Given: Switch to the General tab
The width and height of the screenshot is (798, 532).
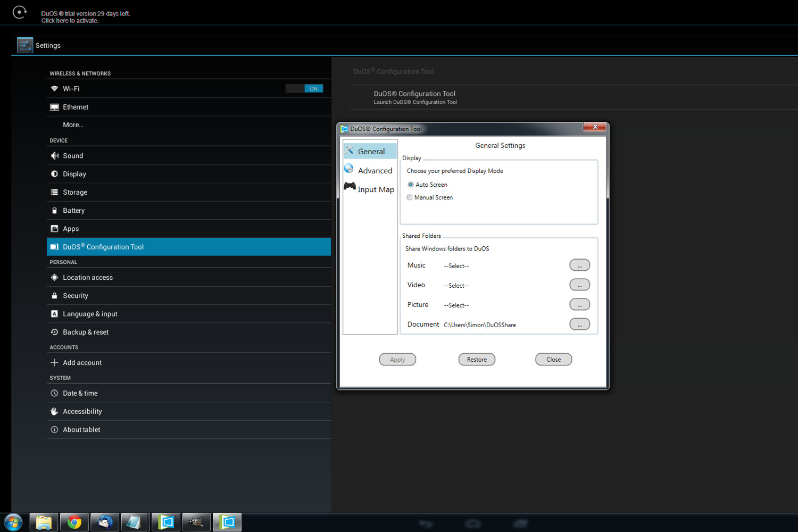Looking at the screenshot, I should pyautogui.click(x=370, y=151).
